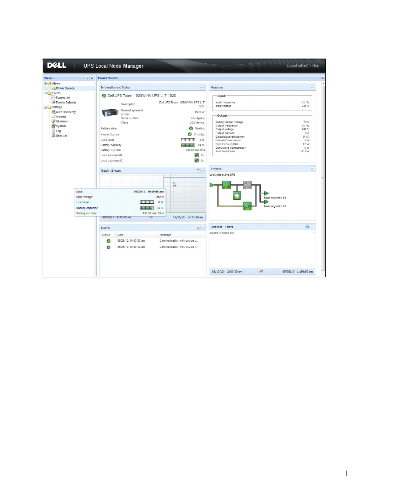Open the Power Source view in tree
The image size is (420, 504).
pyautogui.click(x=65, y=88)
